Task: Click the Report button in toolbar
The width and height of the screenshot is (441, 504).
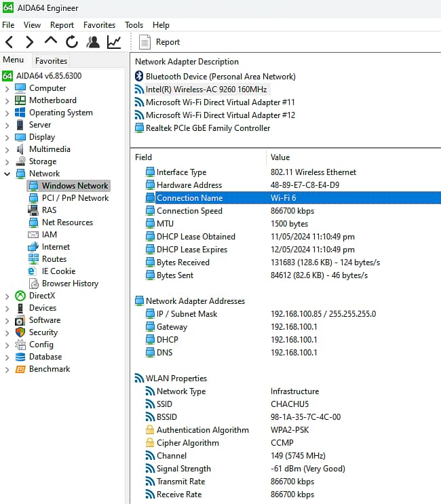Action: pos(159,42)
